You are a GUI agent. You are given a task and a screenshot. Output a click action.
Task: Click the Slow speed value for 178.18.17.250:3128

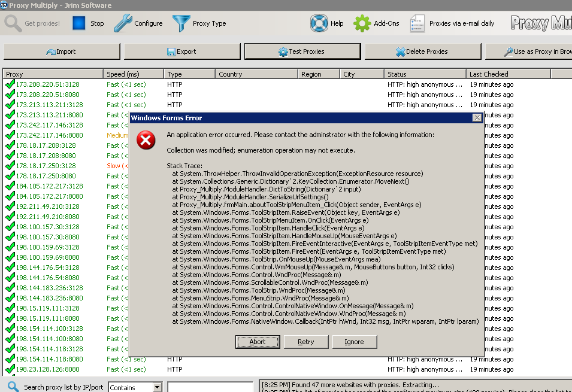117,166
